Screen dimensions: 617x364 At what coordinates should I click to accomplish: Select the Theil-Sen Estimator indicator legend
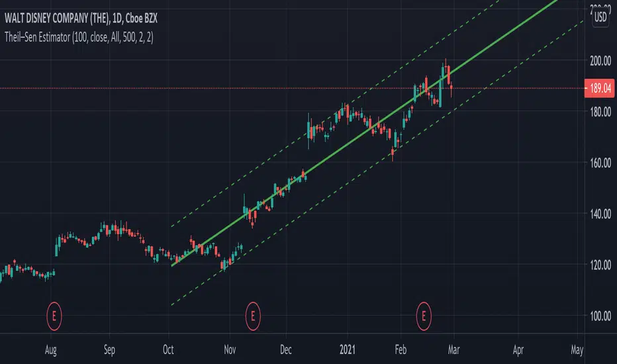point(79,37)
